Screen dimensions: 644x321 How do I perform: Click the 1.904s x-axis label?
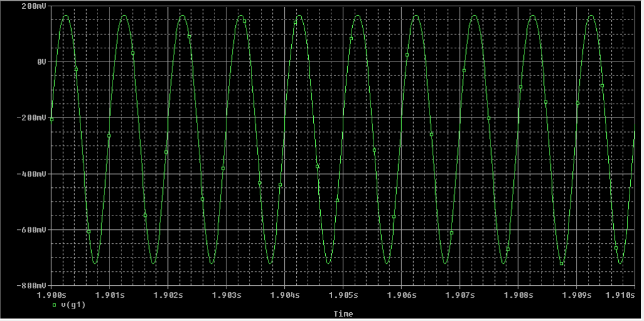tap(285, 294)
